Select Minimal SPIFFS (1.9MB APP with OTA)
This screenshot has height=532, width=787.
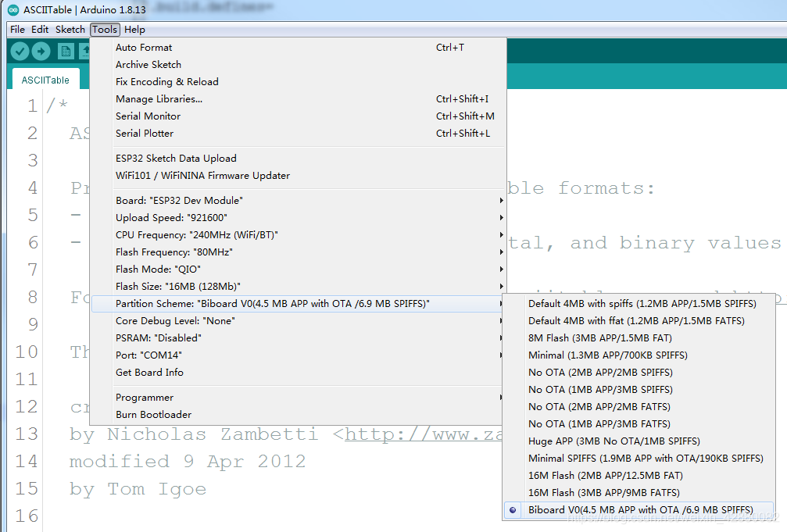pos(638,459)
